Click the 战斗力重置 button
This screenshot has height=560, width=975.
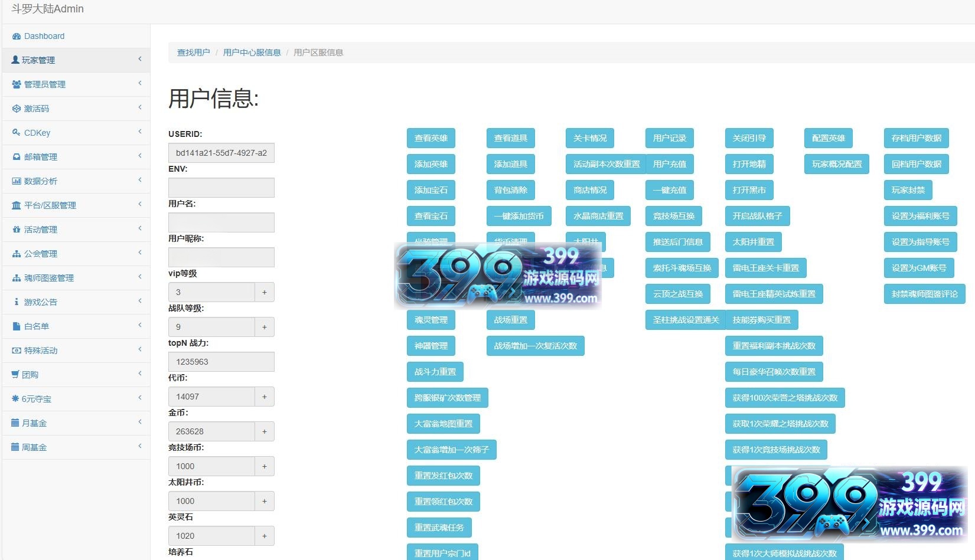(435, 372)
